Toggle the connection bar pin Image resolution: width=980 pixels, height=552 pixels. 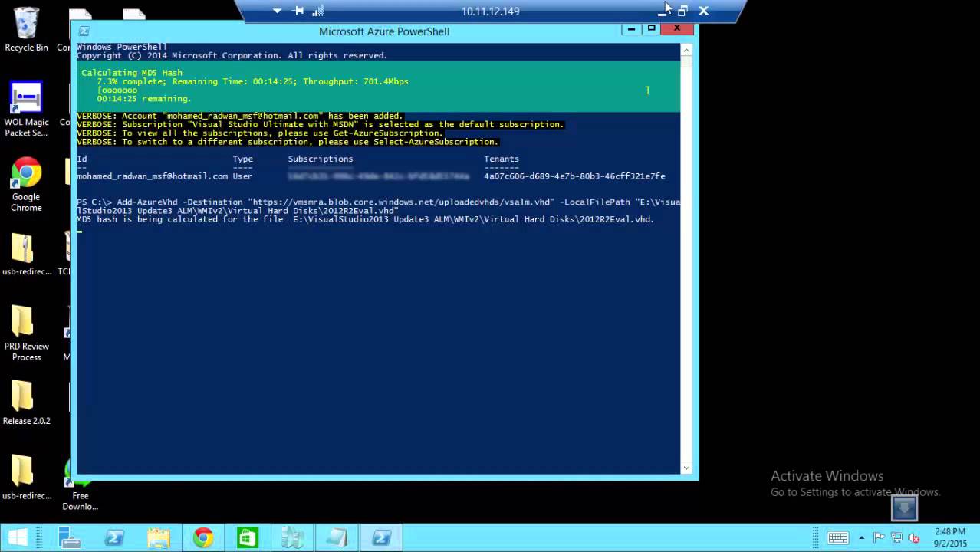[x=299, y=11]
